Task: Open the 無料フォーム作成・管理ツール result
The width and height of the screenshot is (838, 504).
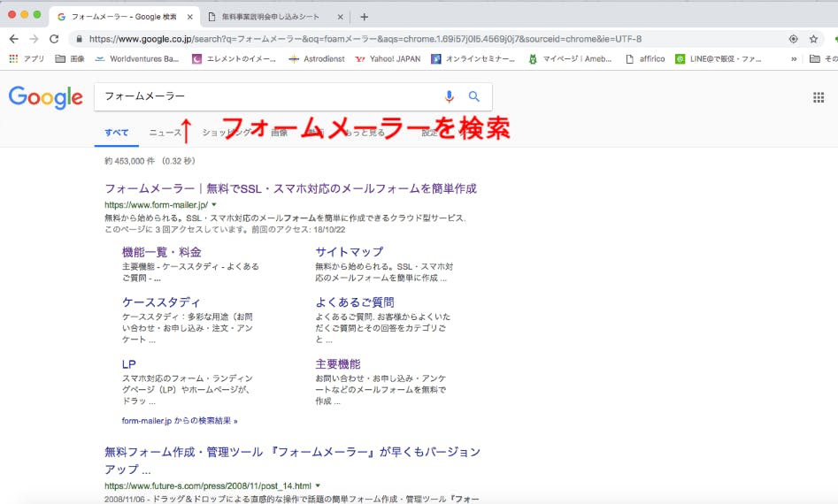Action: pos(292,460)
